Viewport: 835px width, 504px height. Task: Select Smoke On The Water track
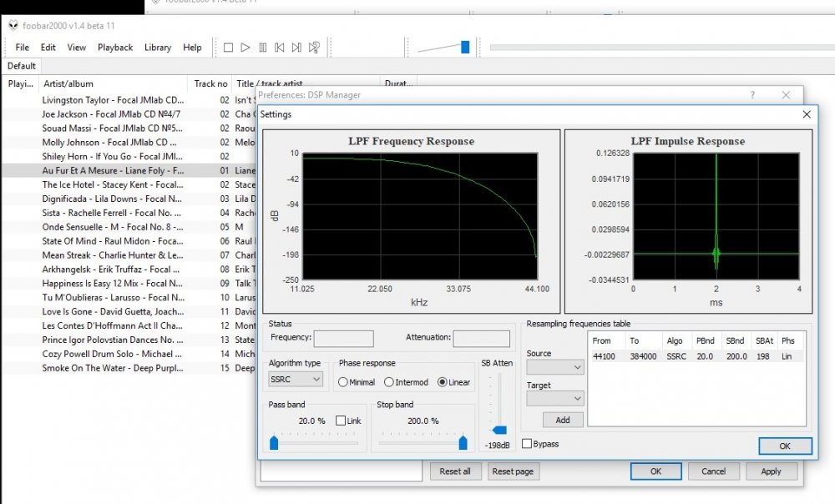tap(129, 368)
